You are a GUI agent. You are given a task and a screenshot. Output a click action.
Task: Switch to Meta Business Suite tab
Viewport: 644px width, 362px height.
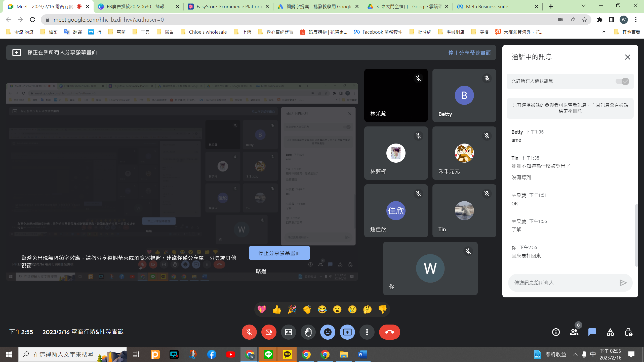pyautogui.click(x=498, y=7)
